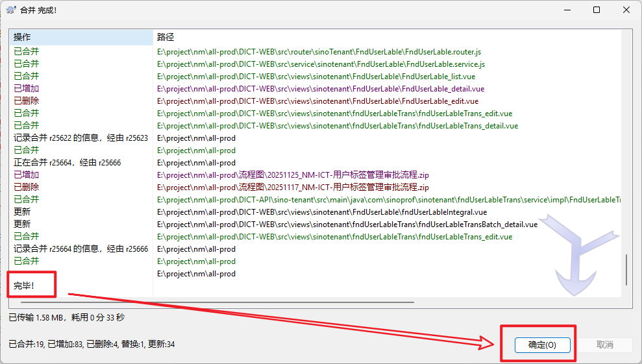The height and width of the screenshot is (364, 642).
Task: Select the FndUserLable.service.js row
Action: 321,64
